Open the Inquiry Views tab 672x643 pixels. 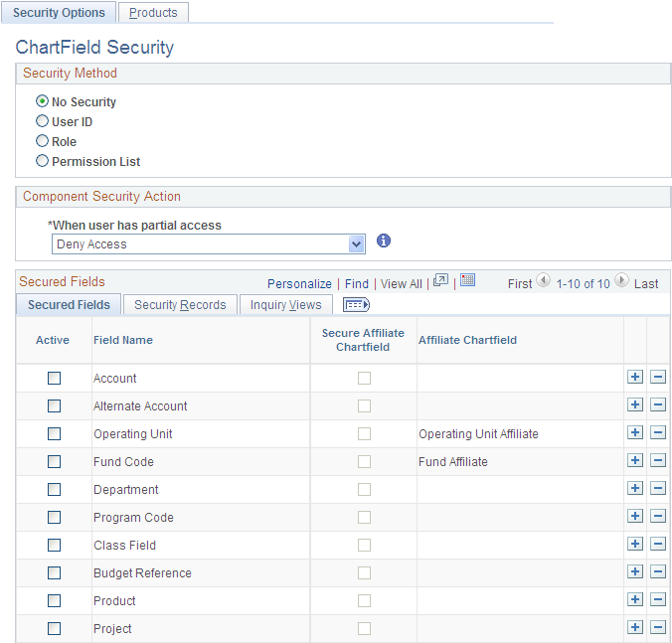pyautogui.click(x=286, y=304)
